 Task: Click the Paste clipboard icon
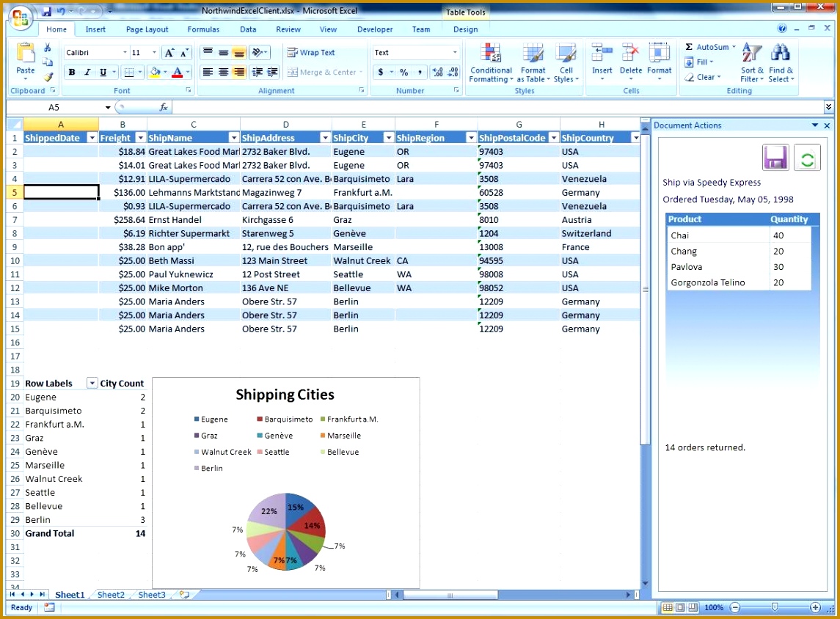pos(25,53)
